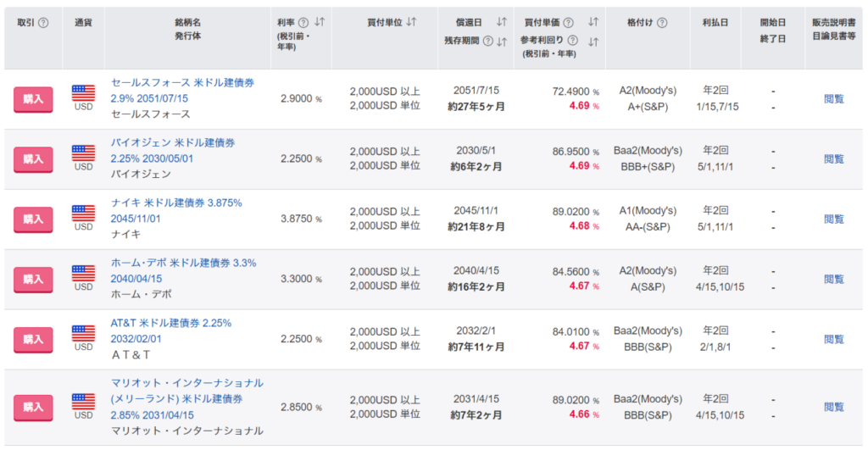Open ホーム・デポ 米ドル建債券 3.3% link
This screenshot has width=868, height=450.
(183, 263)
